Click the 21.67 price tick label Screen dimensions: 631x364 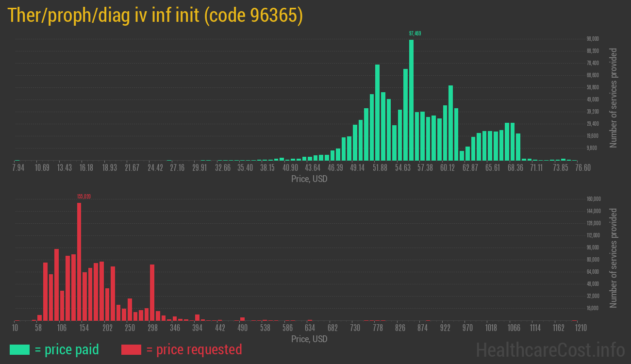132,168
